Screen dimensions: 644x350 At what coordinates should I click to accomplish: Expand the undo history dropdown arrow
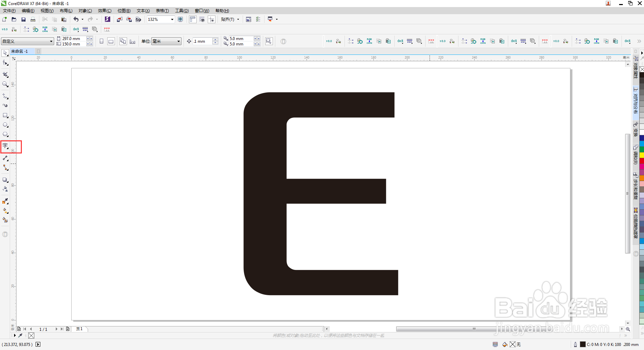pyautogui.click(x=83, y=20)
